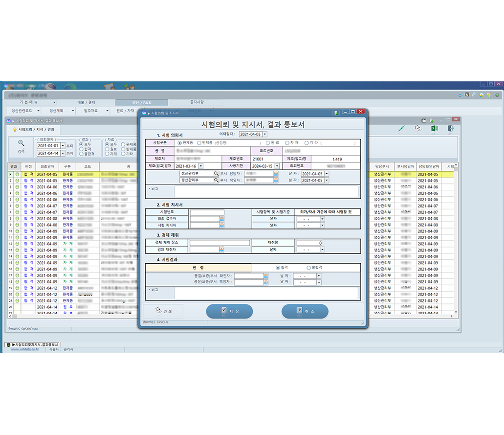Expand the 의뢰일자 date dropdown in dialog

click(265, 134)
